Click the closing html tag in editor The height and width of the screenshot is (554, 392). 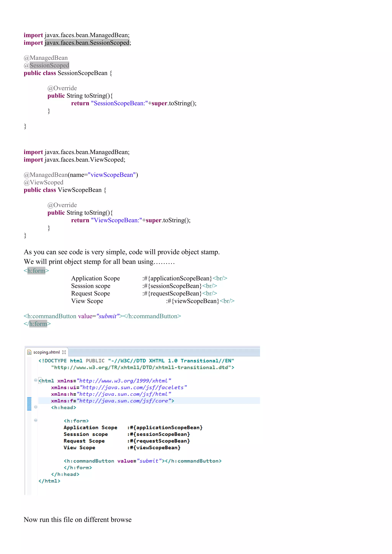click(x=49, y=481)
